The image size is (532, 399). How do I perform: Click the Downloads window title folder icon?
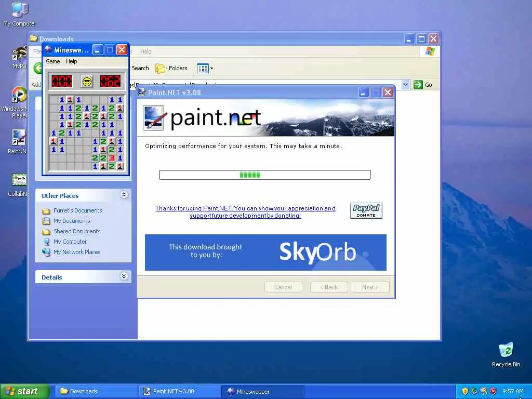pos(34,38)
